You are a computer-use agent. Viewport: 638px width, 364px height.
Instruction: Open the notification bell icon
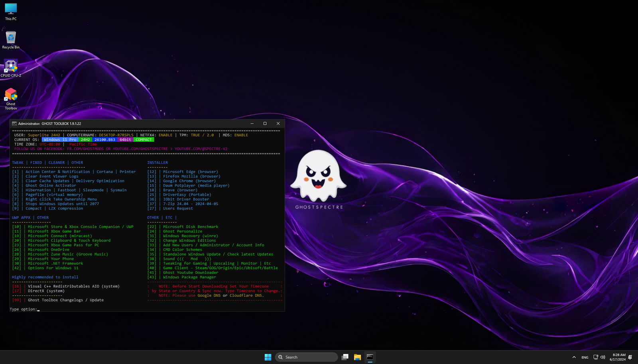[x=630, y=357]
